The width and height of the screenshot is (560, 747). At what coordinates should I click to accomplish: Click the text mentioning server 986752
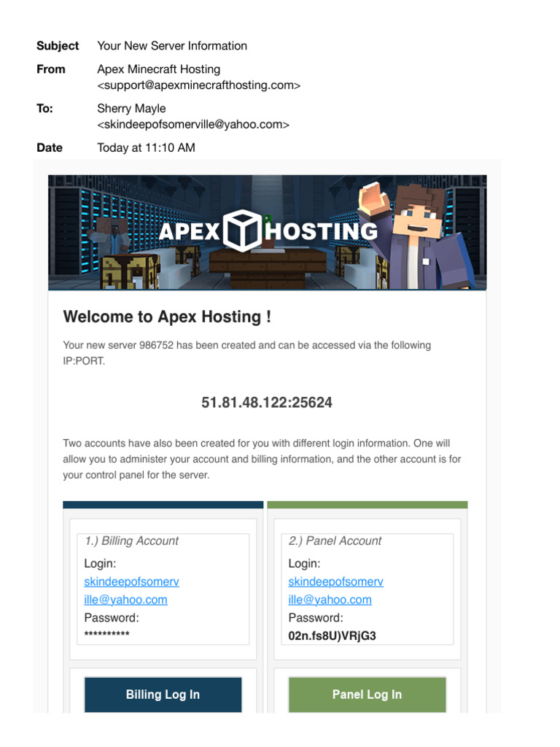click(246, 353)
